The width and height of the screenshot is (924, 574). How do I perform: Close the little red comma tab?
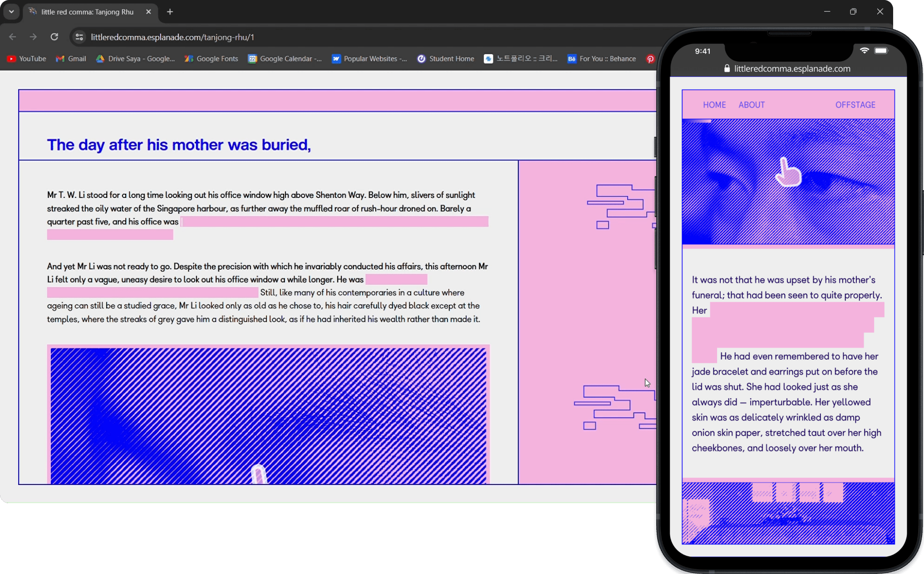point(148,12)
